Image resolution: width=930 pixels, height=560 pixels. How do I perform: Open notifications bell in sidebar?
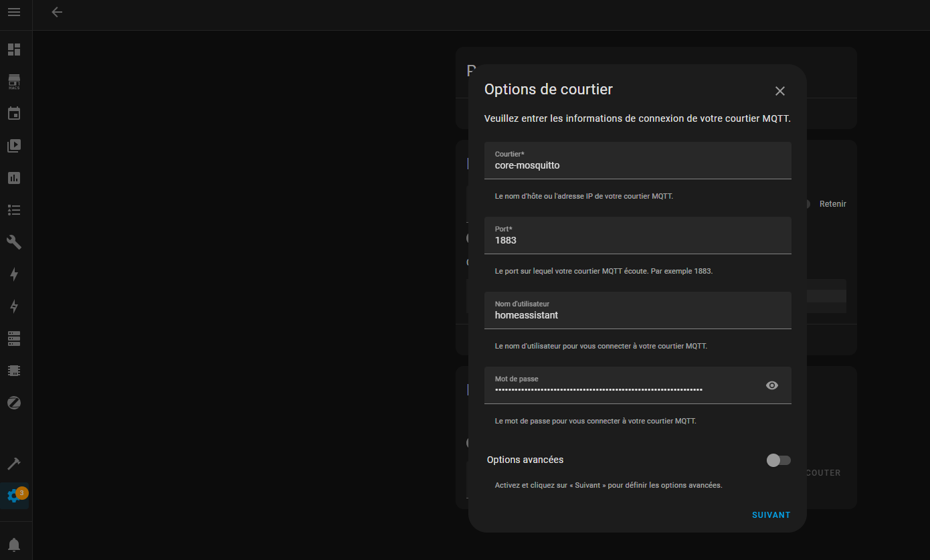pos(14,544)
